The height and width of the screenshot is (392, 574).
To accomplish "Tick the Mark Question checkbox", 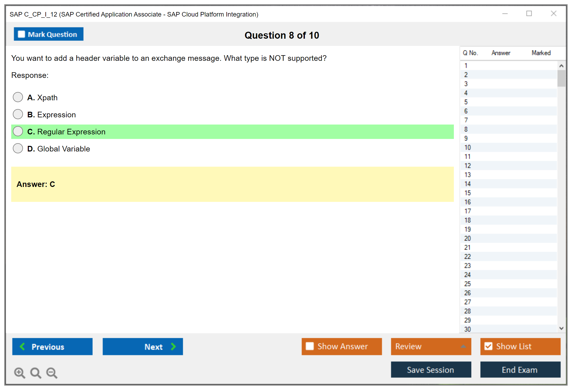I will point(21,34).
